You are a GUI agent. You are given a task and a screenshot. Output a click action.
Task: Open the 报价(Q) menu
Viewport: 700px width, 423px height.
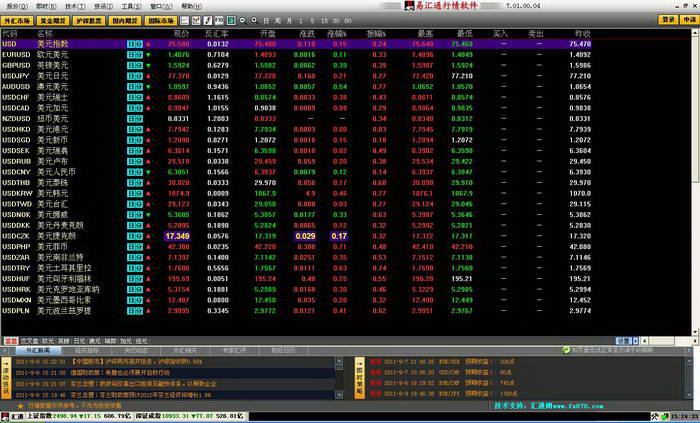[17, 6]
